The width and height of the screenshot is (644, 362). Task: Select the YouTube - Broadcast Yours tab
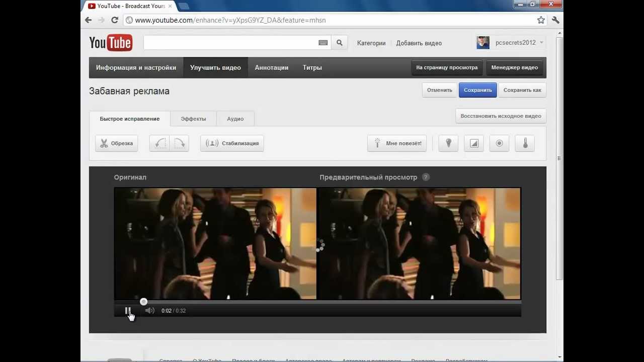pos(129,6)
